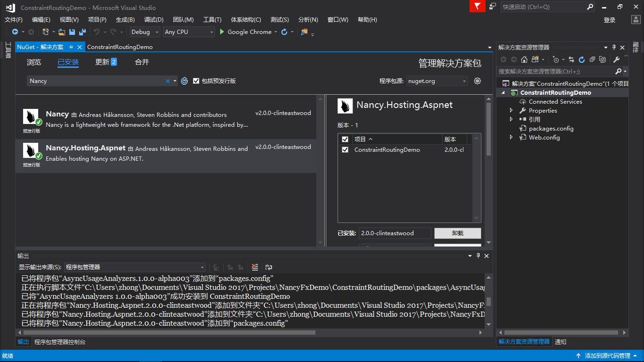This screenshot has width=644, height=362.
Task: Open output source dropdown
Action: pos(135,267)
